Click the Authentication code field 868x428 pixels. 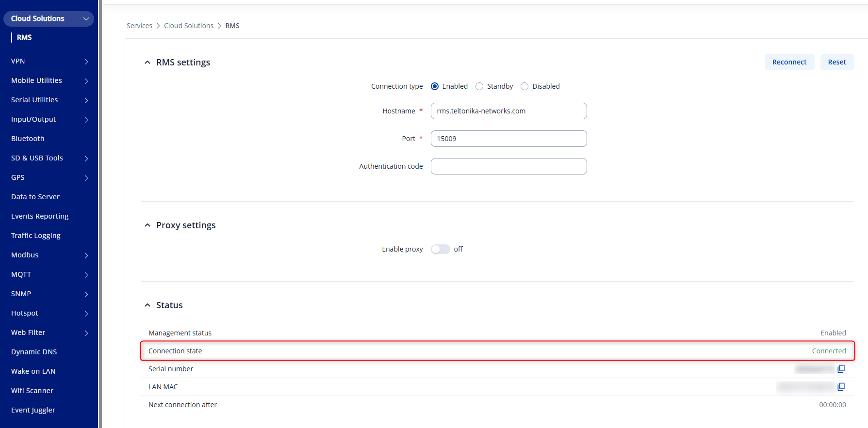pyautogui.click(x=508, y=166)
